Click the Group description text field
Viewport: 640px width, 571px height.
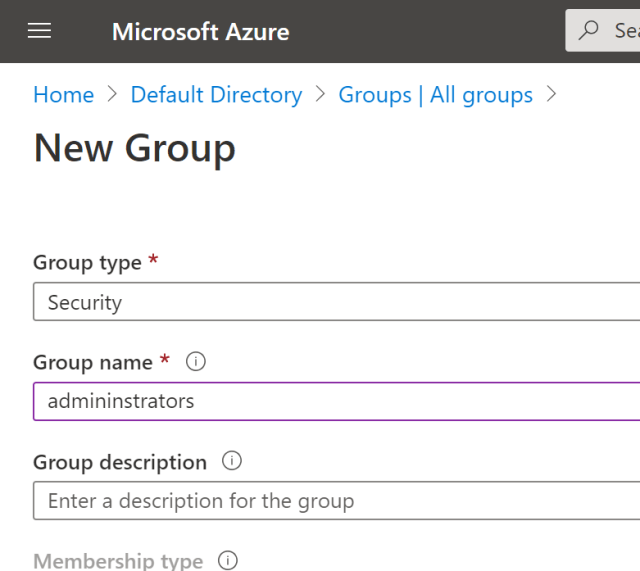tap(336, 501)
